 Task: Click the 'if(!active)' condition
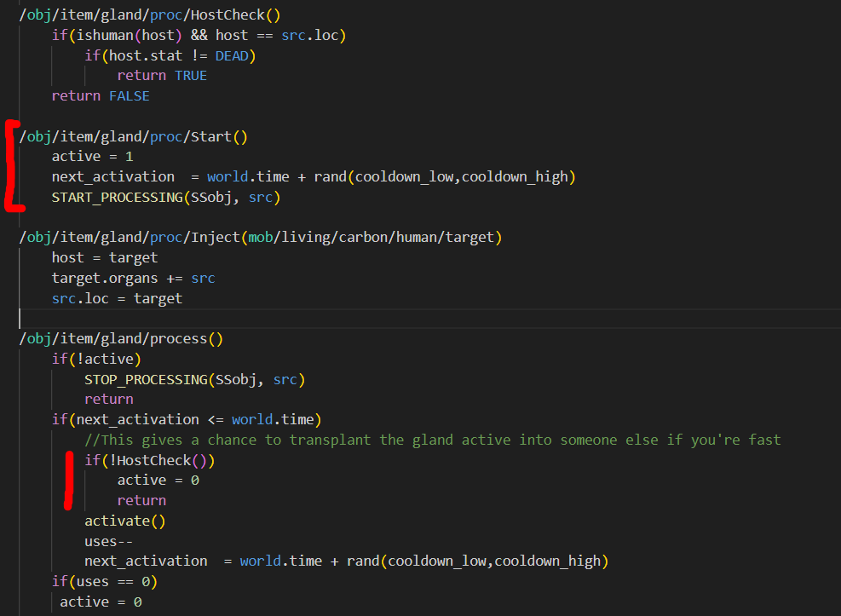(x=96, y=360)
